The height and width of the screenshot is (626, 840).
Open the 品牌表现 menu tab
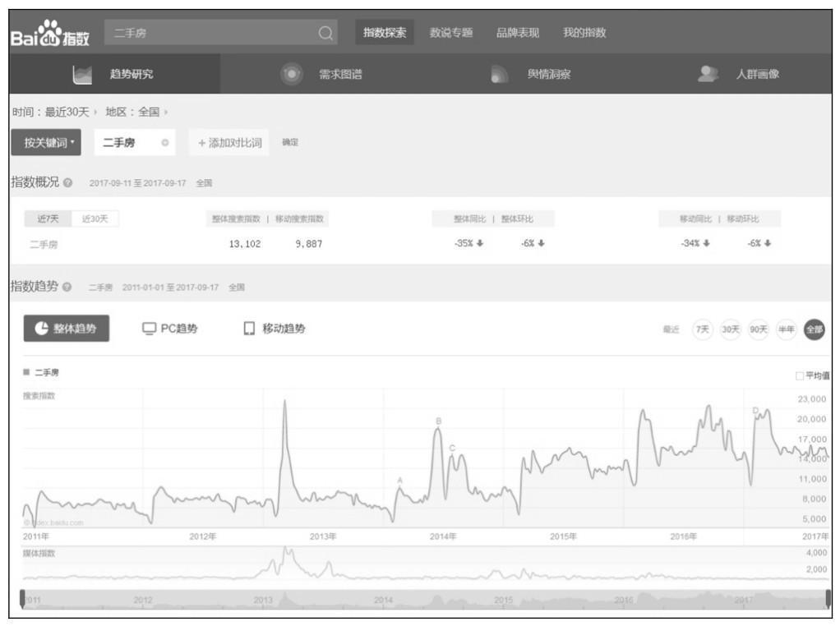(x=518, y=33)
